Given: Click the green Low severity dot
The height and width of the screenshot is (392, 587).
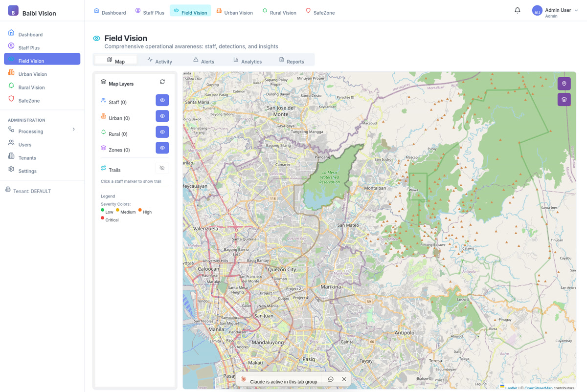Looking at the screenshot, I should tap(102, 210).
